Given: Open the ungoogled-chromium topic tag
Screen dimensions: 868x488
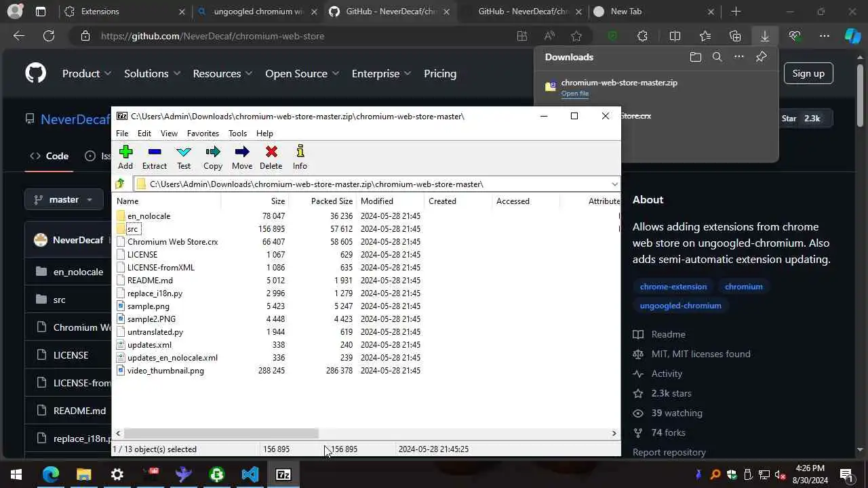Looking at the screenshot, I should pos(680,305).
